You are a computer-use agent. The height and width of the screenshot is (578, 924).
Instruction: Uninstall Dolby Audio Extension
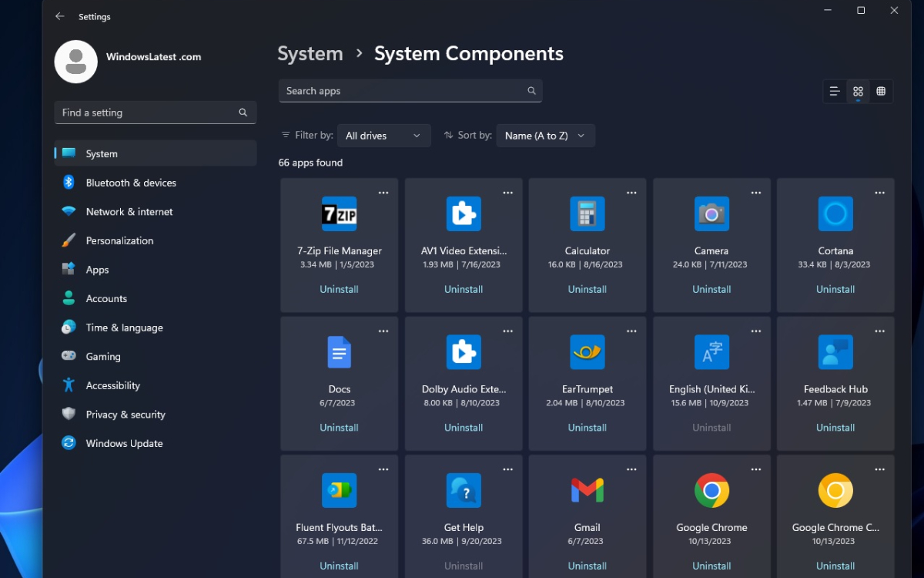point(464,428)
